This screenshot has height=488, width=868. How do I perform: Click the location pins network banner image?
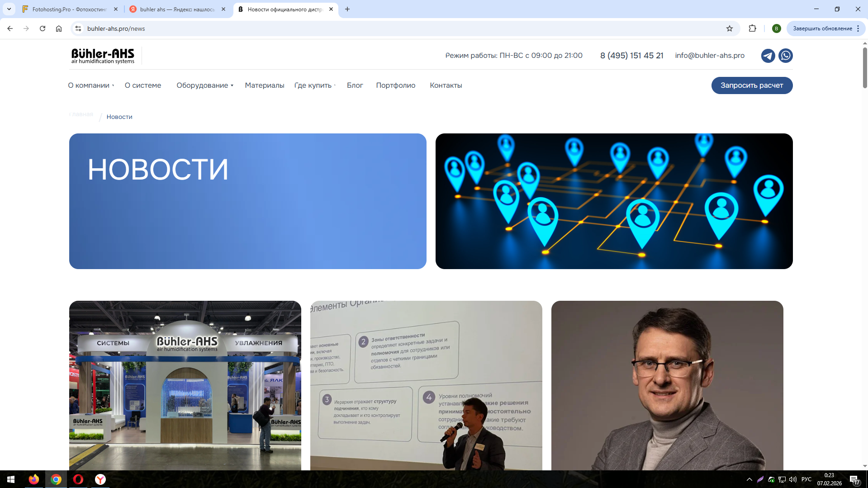(x=614, y=201)
